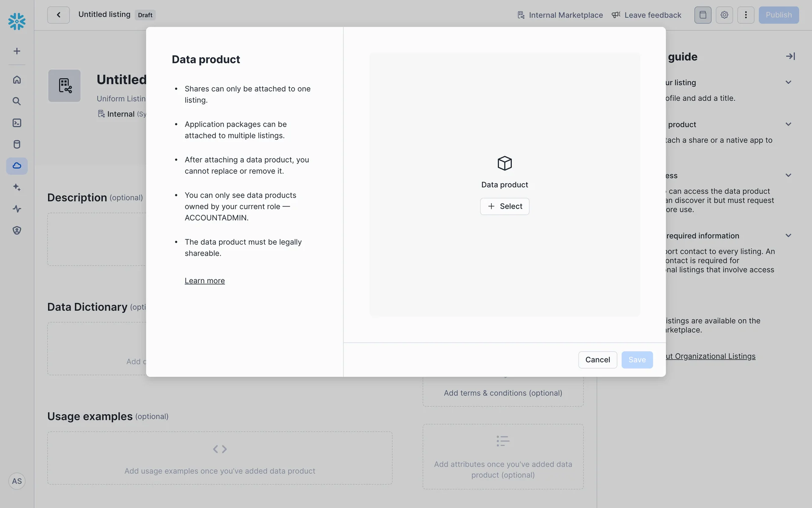Screen dimensions: 812x508
Task: Go back using the top-left arrow
Action: (x=58, y=15)
